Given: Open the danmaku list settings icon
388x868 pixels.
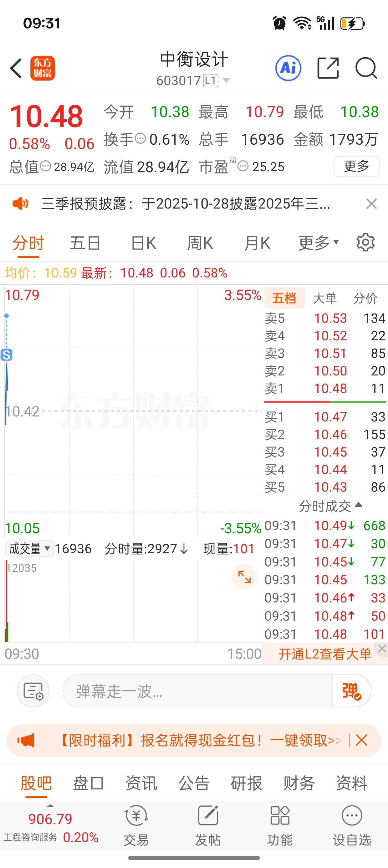Looking at the screenshot, I should (x=33, y=691).
